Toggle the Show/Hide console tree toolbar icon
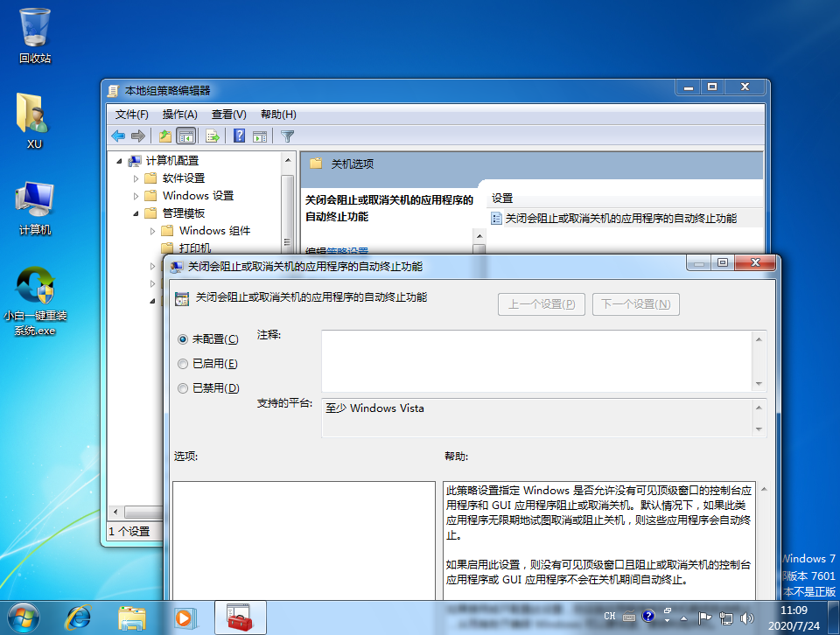The width and height of the screenshot is (840, 635). 185,136
